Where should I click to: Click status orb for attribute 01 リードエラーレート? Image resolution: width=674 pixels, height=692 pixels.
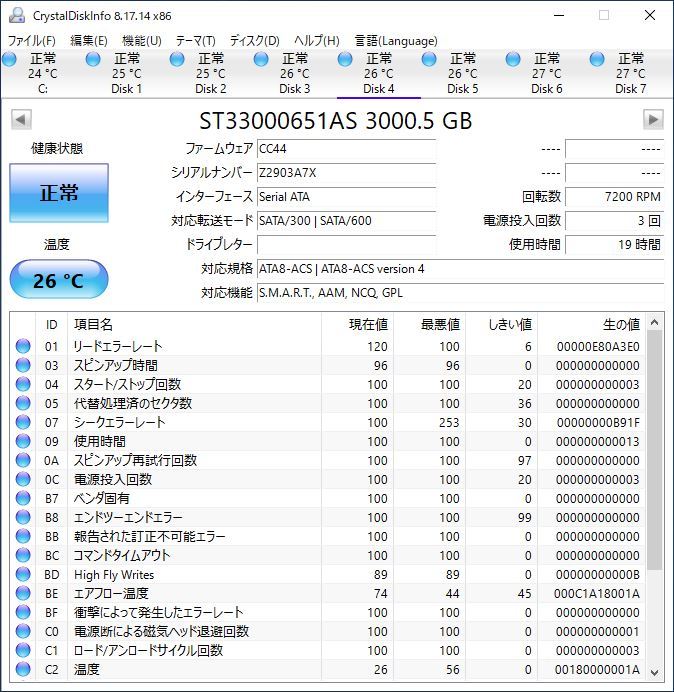(23, 346)
